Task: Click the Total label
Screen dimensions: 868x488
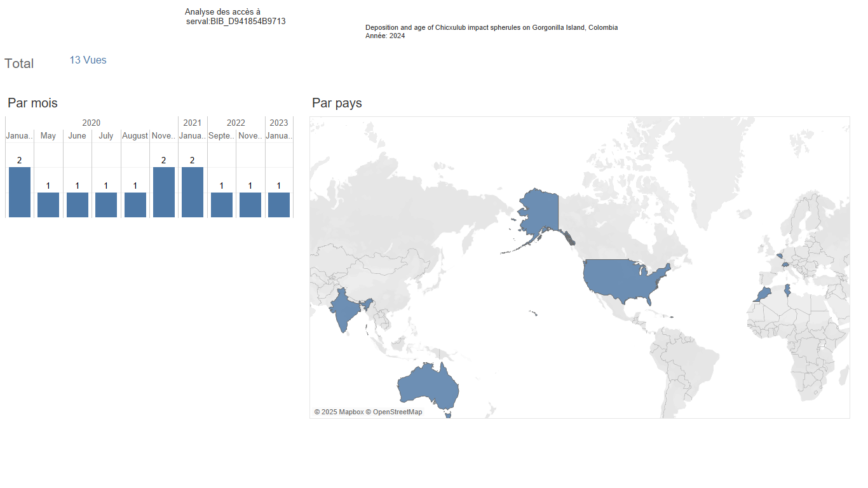Action: [x=19, y=64]
